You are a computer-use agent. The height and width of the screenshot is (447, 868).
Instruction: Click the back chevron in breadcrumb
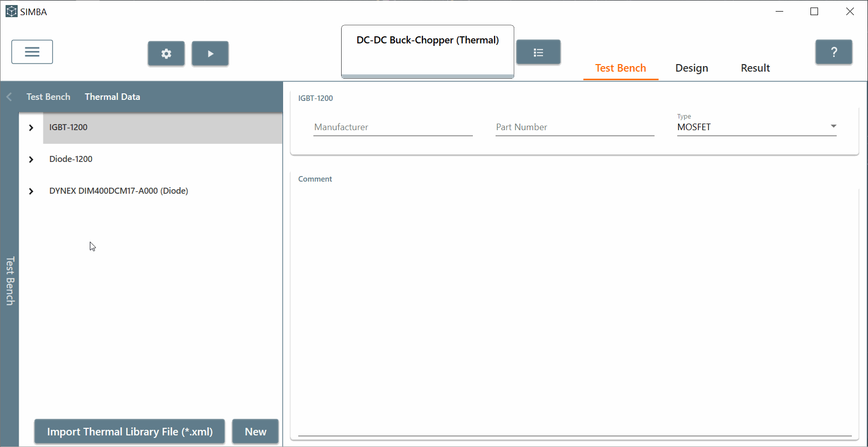[9, 97]
